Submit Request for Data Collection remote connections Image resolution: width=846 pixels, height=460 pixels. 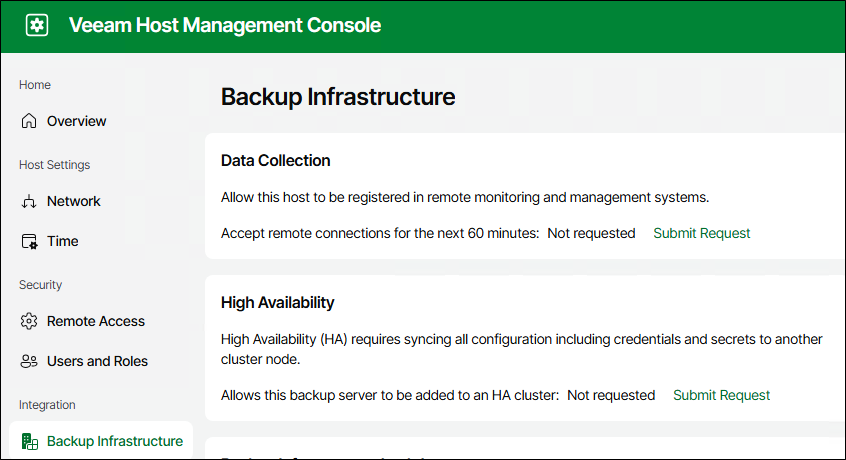point(701,233)
